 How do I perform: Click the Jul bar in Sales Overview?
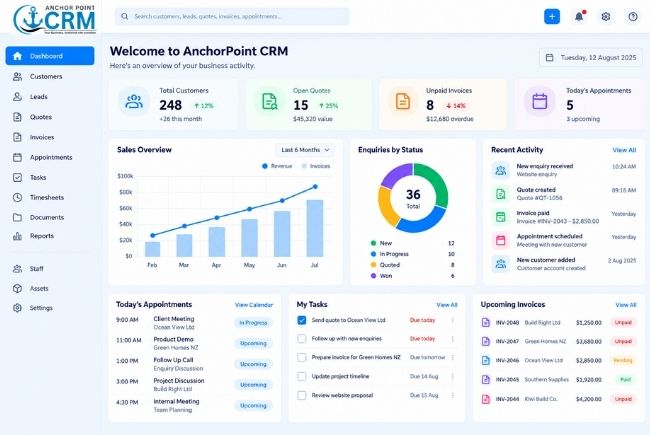coord(315,228)
